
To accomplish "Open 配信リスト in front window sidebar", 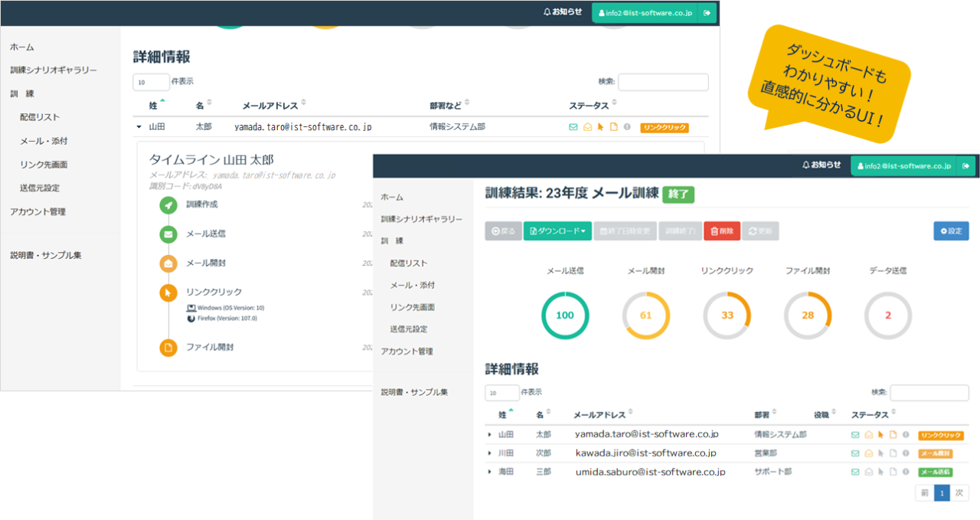I will click(x=409, y=263).
